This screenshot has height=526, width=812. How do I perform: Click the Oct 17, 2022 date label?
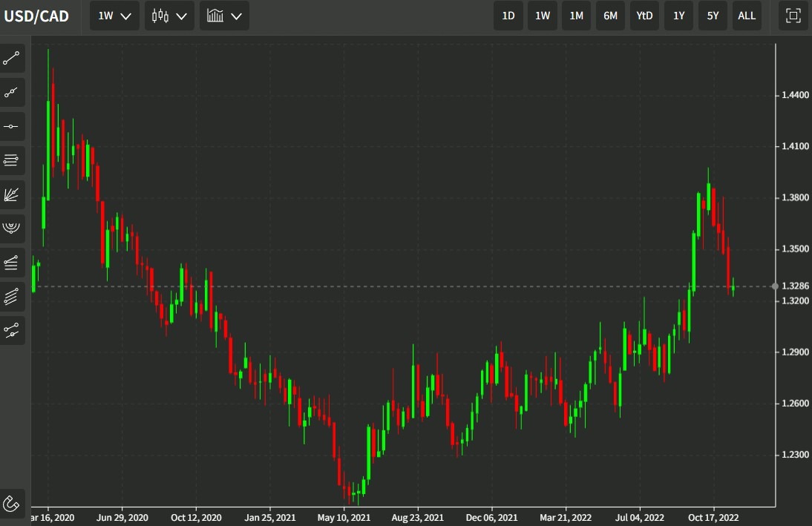coord(713,518)
